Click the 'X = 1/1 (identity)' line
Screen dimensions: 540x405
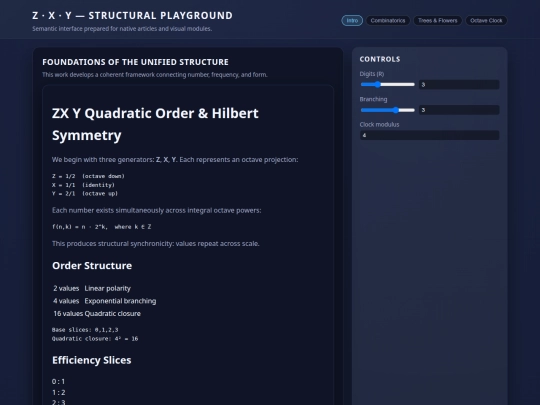tap(83, 185)
